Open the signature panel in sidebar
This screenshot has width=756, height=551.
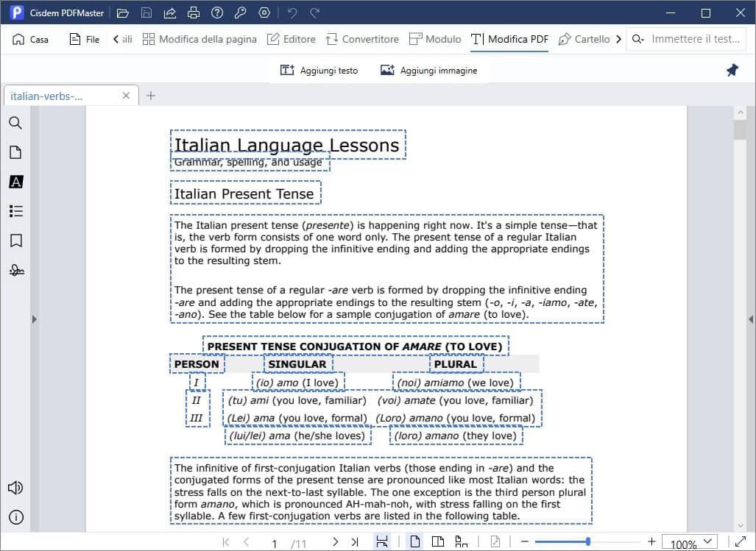click(x=15, y=270)
